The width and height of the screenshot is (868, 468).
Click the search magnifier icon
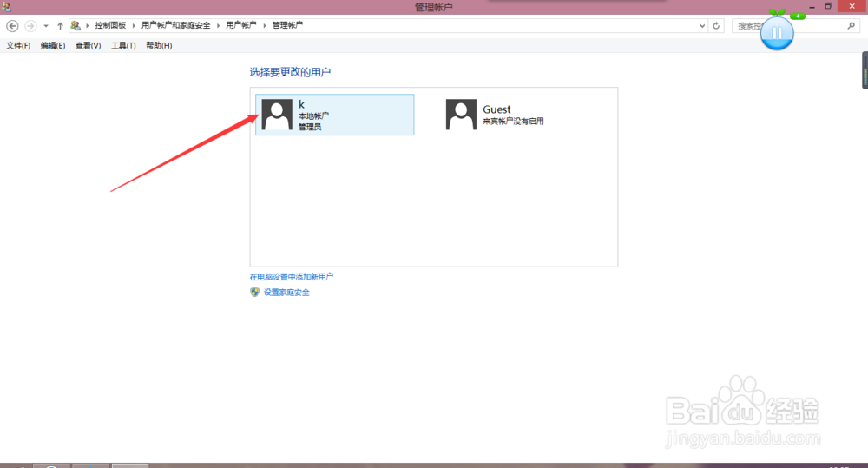[852, 25]
